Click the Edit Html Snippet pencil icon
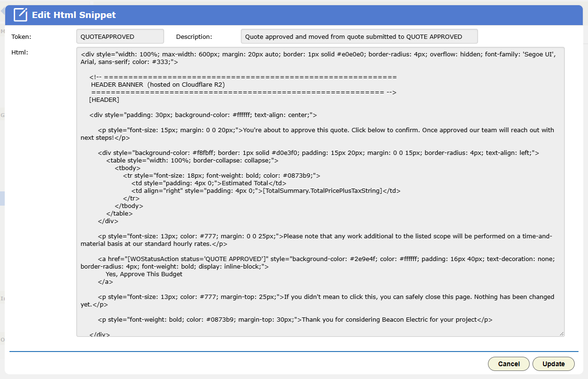This screenshot has height=379, width=588. [20, 15]
